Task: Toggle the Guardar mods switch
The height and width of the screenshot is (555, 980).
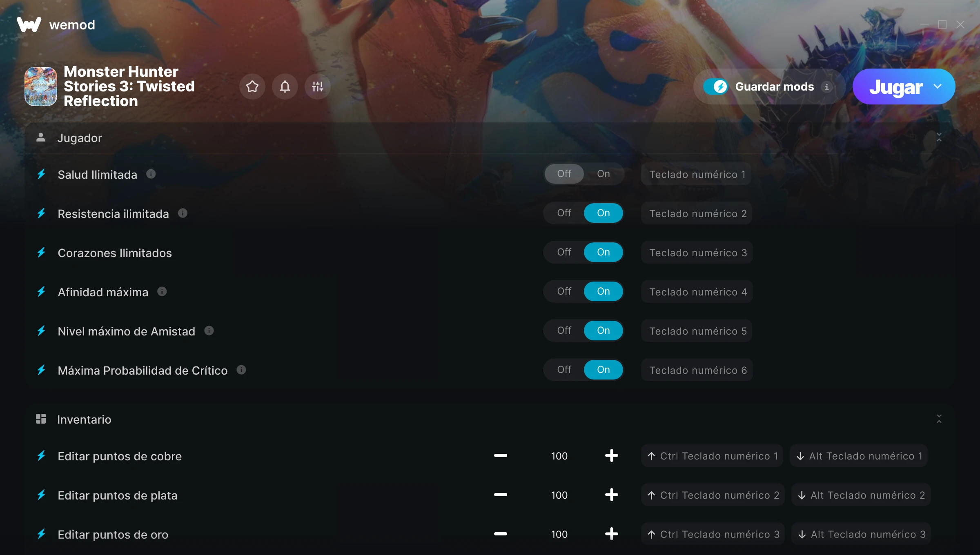Action: [715, 87]
